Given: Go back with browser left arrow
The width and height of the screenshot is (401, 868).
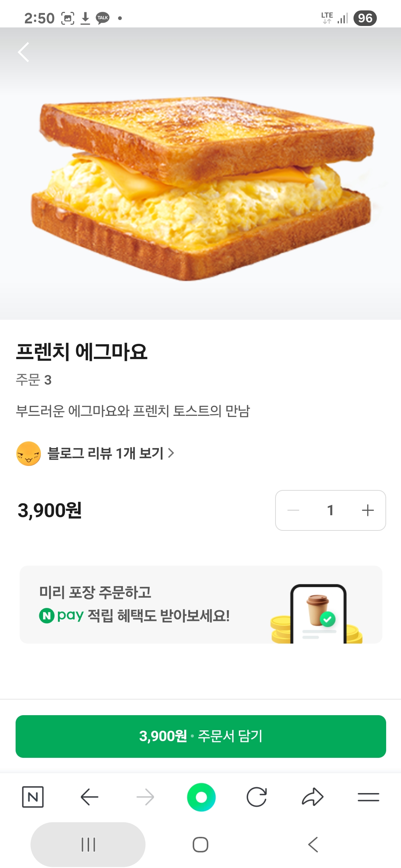Looking at the screenshot, I should [x=89, y=797].
